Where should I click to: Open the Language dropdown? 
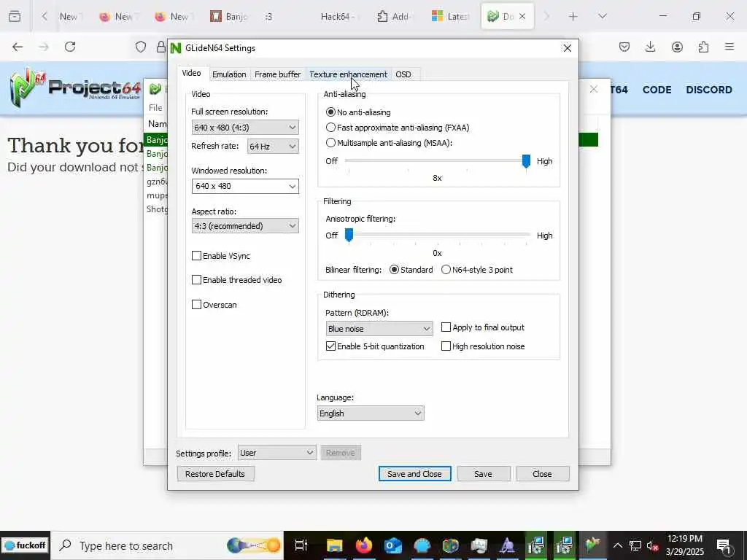point(371,413)
